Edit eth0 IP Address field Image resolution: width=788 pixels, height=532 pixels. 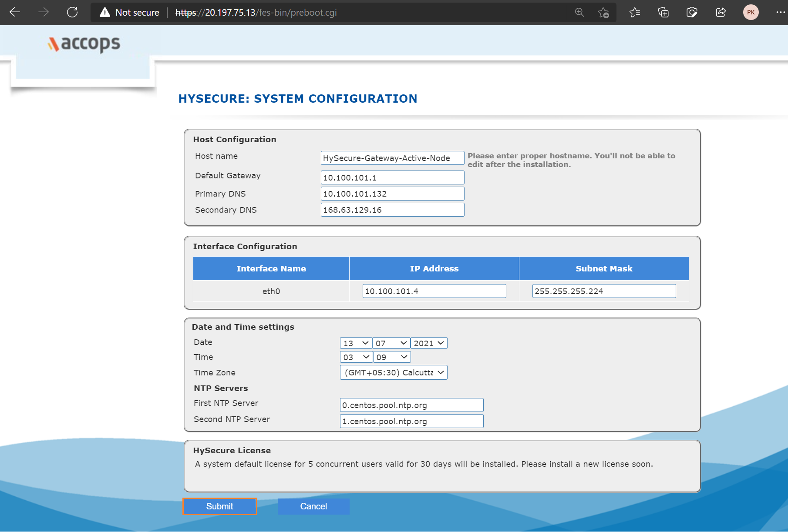click(x=434, y=291)
